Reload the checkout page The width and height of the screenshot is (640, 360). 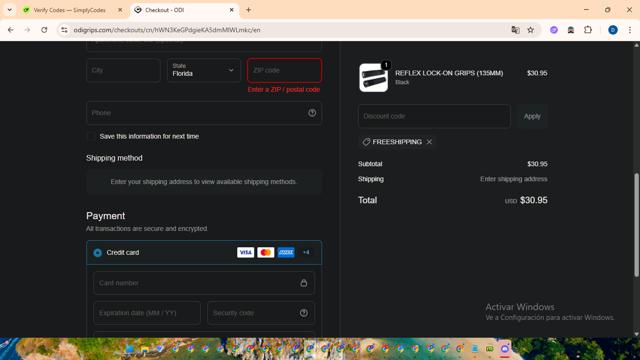(44, 30)
